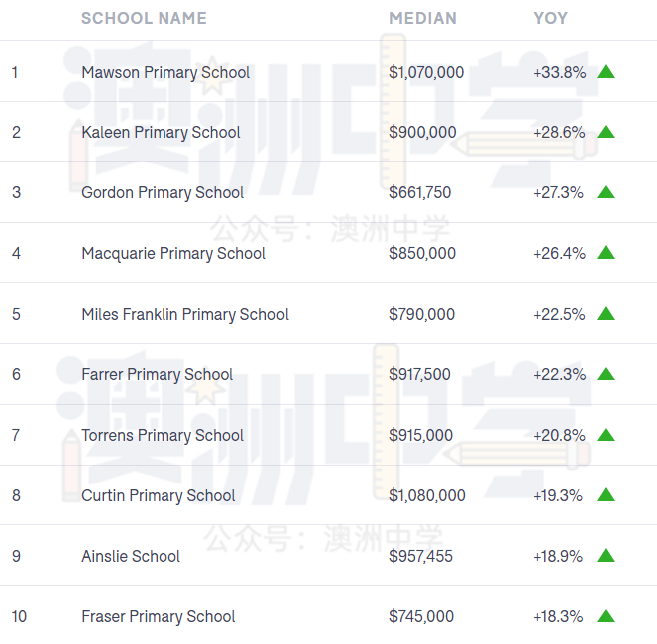Select the green arrow beside +27.3%
Image resolution: width=657 pixels, height=644 pixels.
[x=606, y=192]
